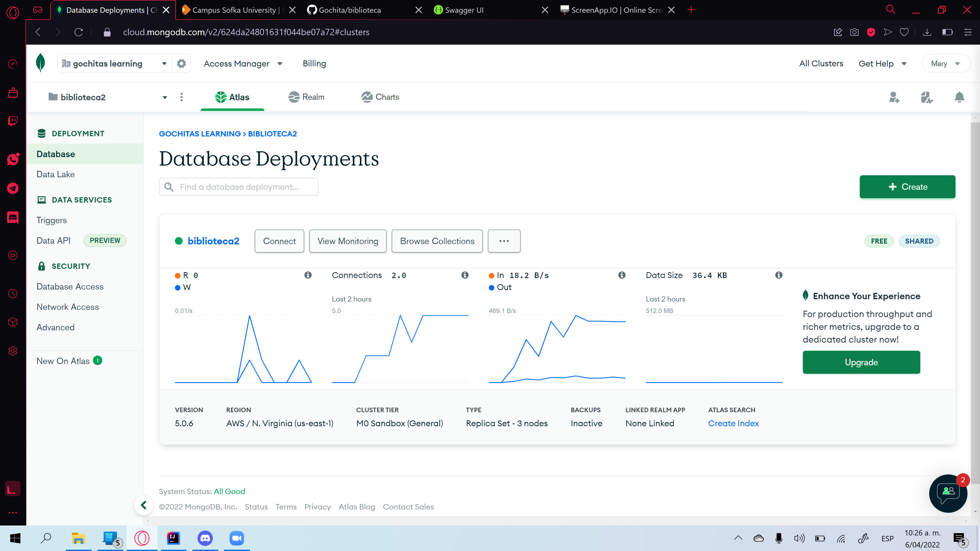Click the vertical three-dot menu beside biblioteca2
980x551 pixels.
click(x=182, y=97)
